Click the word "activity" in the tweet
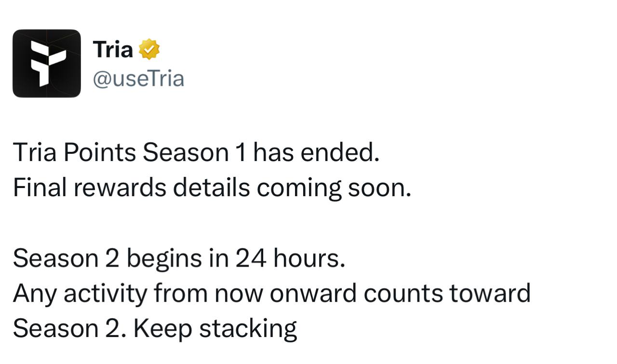Image resolution: width=617 pixels, height=364 pixels. (x=105, y=294)
